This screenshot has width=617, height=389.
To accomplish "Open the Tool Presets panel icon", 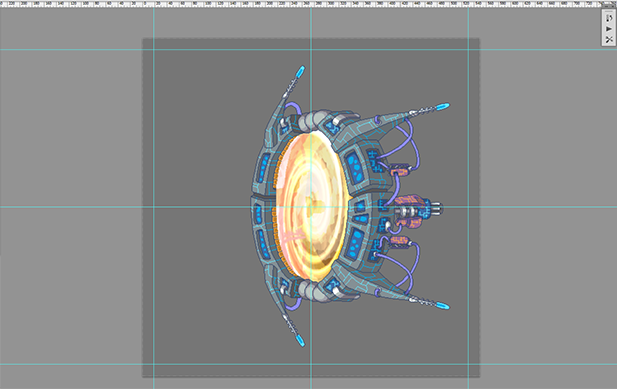I will pyautogui.click(x=609, y=39).
